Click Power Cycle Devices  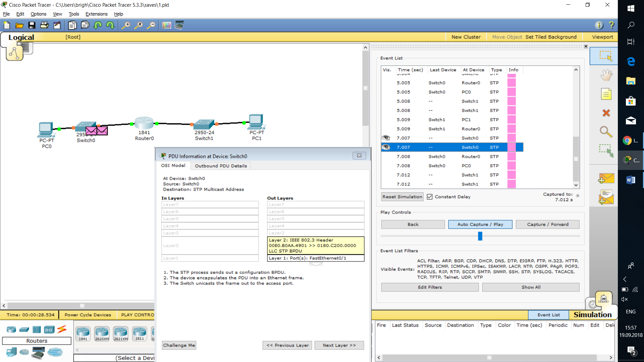(88, 315)
